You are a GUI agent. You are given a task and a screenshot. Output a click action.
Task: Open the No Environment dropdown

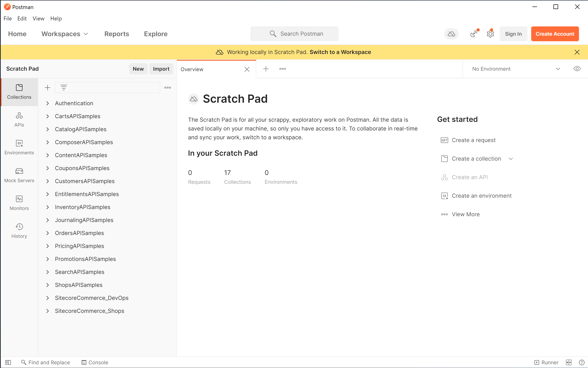click(516, 69)
